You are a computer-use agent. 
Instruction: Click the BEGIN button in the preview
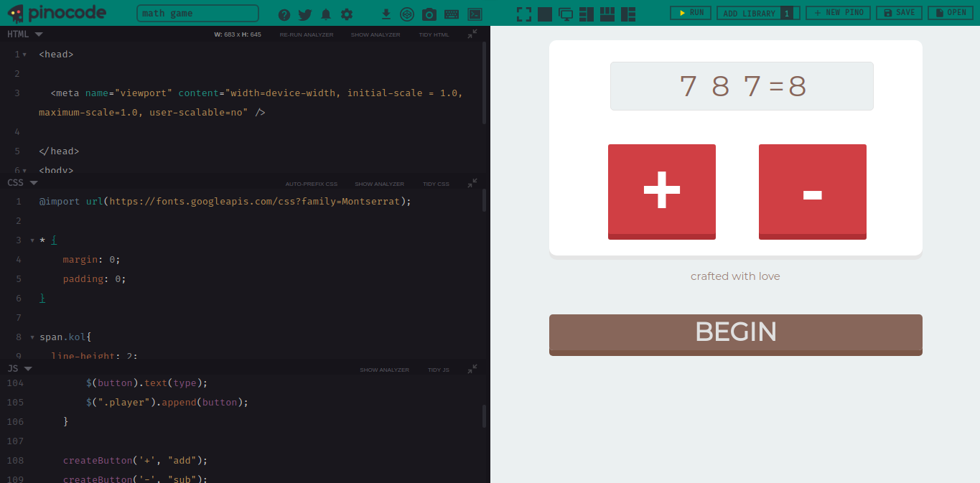735,332
